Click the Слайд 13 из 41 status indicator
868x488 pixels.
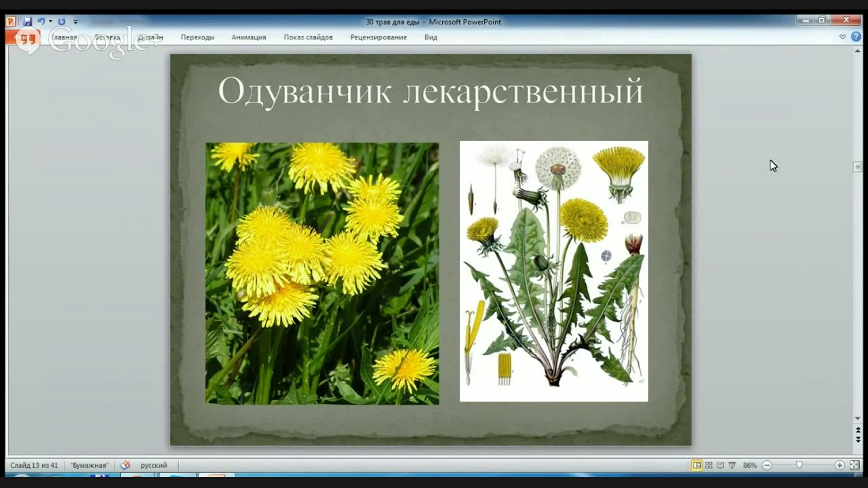pos(34,466)
